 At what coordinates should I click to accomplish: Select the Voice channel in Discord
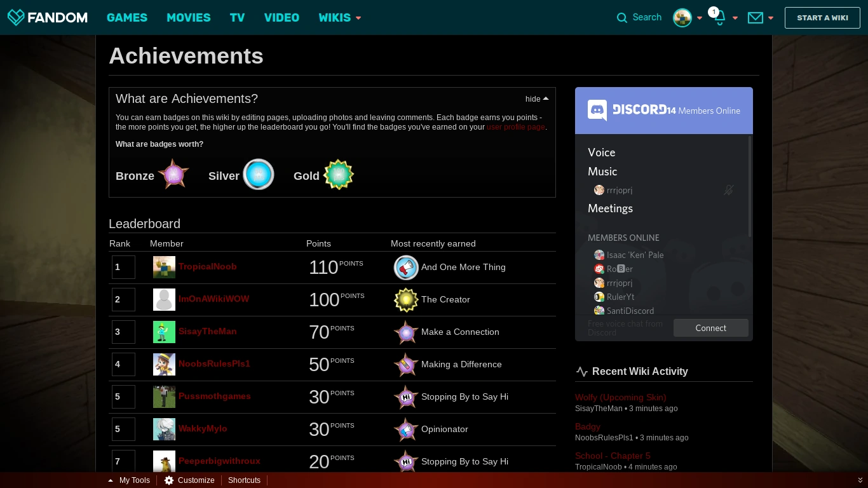[x=602, y=152]
